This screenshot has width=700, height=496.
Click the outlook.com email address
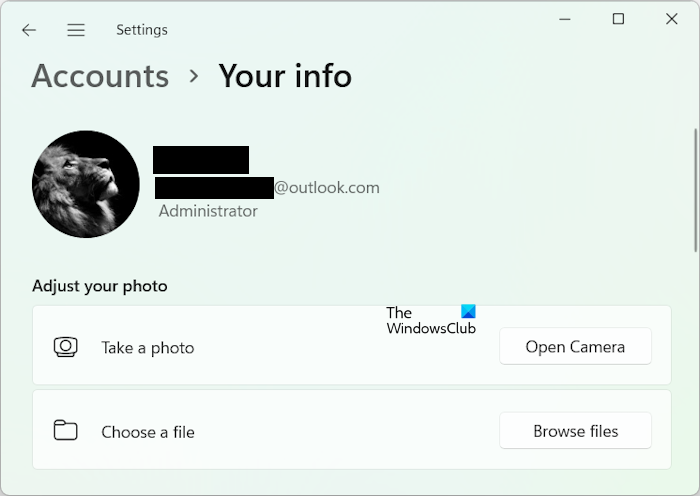point(327,187)
